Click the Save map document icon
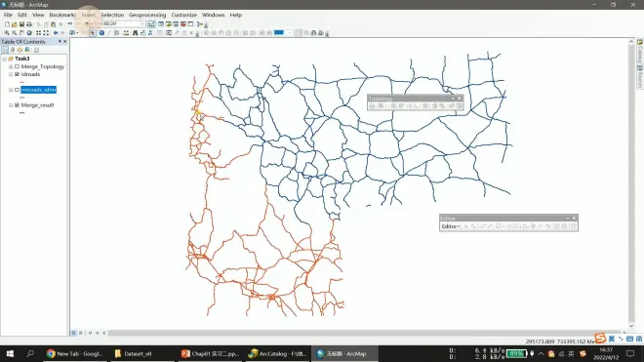 pyautogui.click(x=21, y=24)
